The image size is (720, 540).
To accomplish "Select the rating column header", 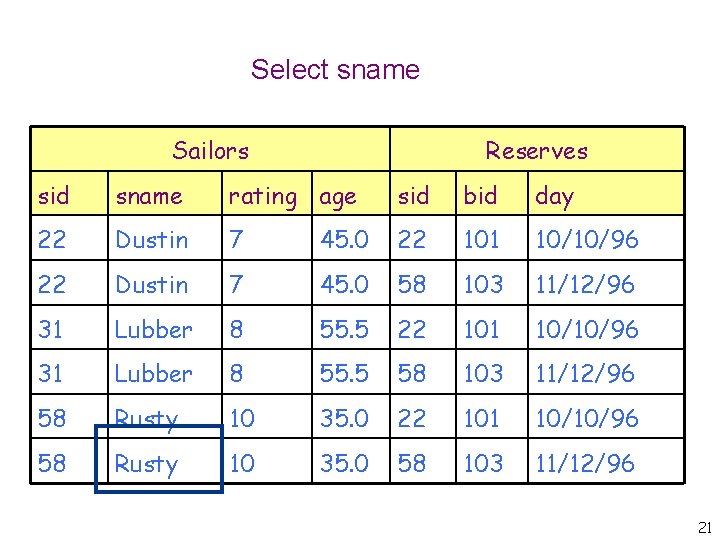I will [x=262, y=197].
